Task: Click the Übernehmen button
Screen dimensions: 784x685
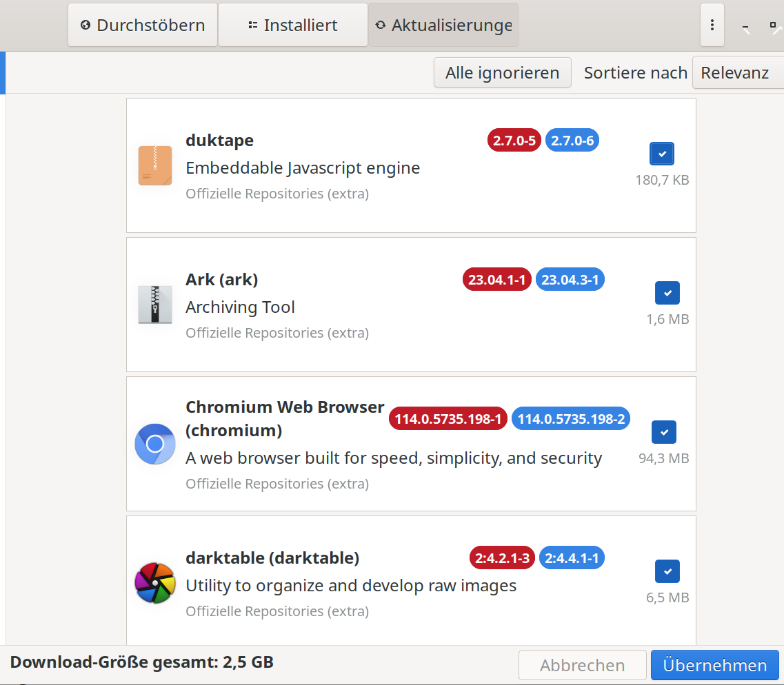Action: click(714, 665)
